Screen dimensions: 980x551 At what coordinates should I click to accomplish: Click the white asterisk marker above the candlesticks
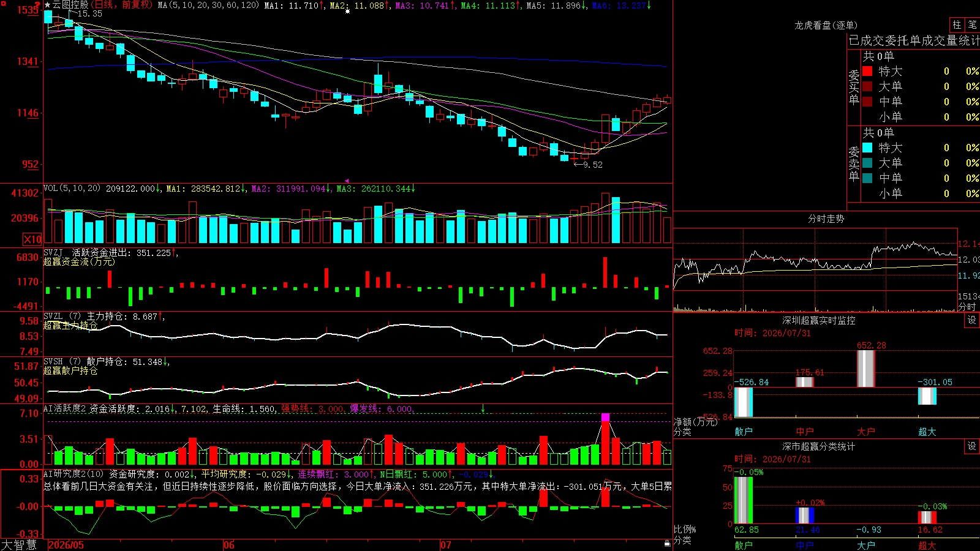point(348,11)
